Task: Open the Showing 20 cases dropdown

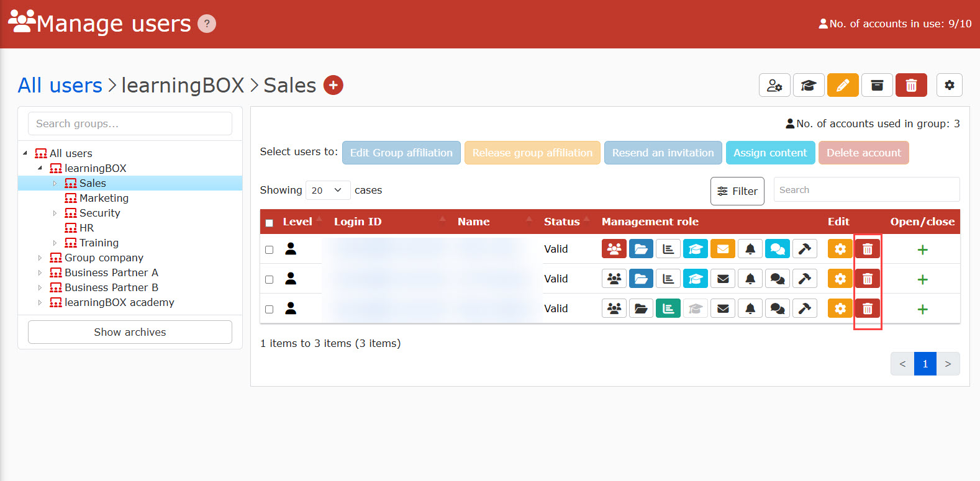Action: tap(327, 190)
